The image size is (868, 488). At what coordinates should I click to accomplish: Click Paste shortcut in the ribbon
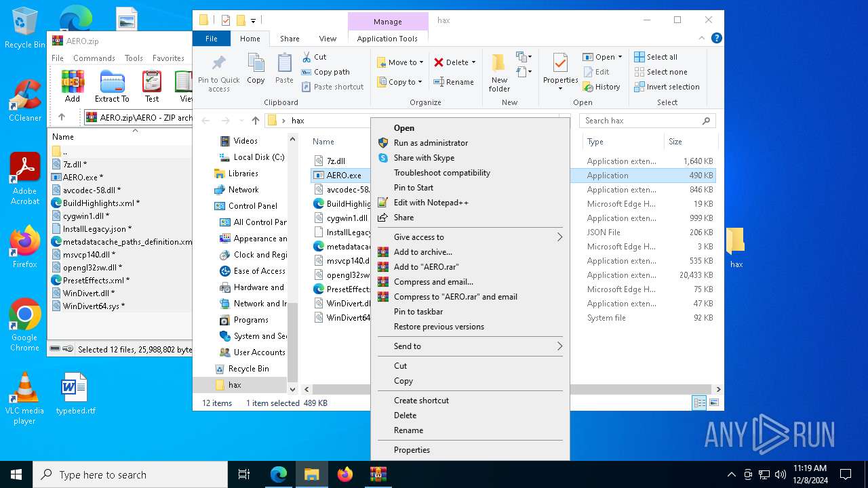pos(332,87)
